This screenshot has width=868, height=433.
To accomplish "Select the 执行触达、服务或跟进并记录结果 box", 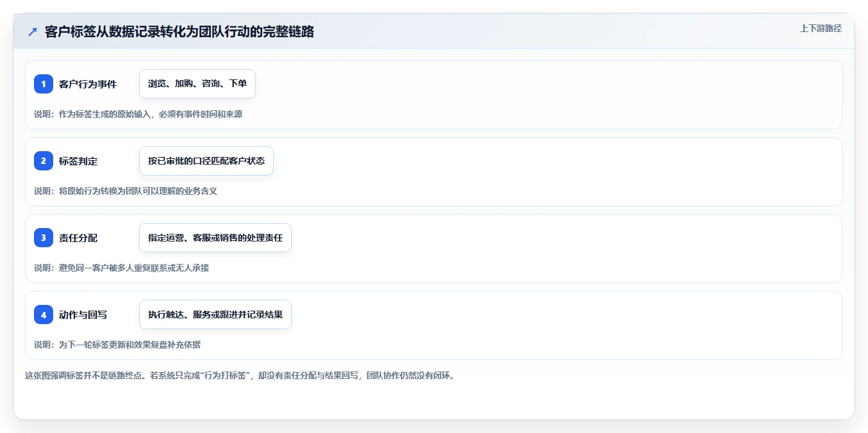I will [x=215, y=315].
